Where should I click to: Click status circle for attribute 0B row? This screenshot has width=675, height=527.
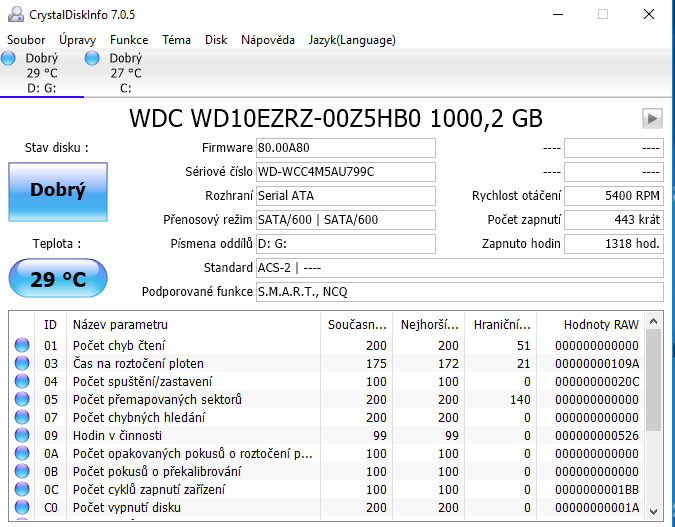[x=22, y=472]
